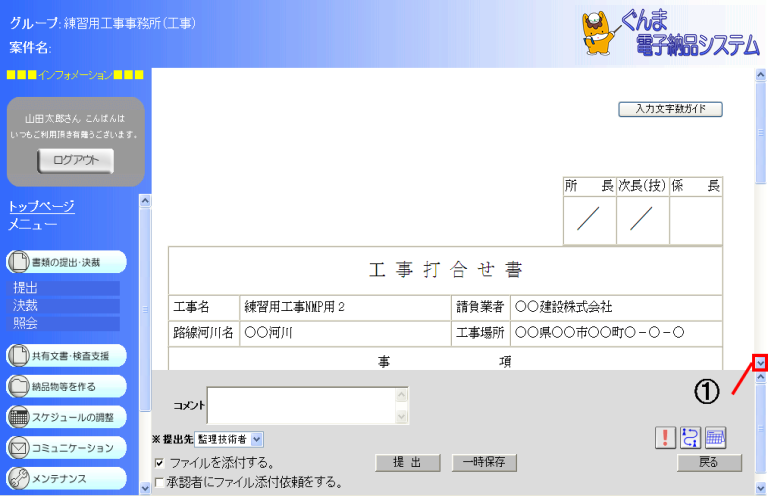Image resolution: width=768 pixels, height=496 pixels.
Task: Click lower form pane scrollbar up arrow
Action: (x=760, y=377)
